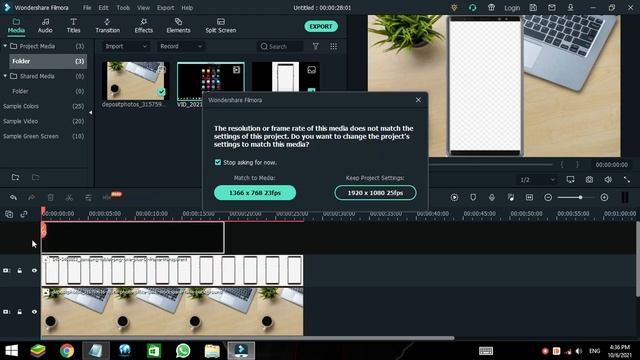Lock the desk background track
Viewport: 640px width, 360px height.
pyautogui.click(x=20, y=312)
